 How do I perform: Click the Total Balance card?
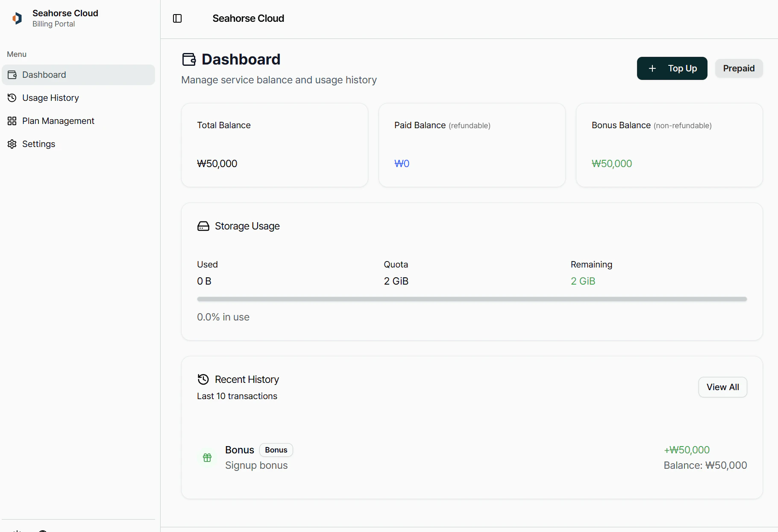(x=275, y=145)
